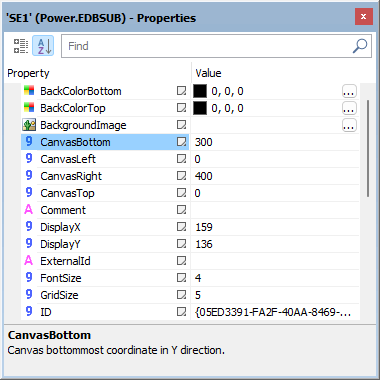Screen dimensions: 380x380
Task: Toggle the edit marker for DisplayX
Action: point(181,227)
